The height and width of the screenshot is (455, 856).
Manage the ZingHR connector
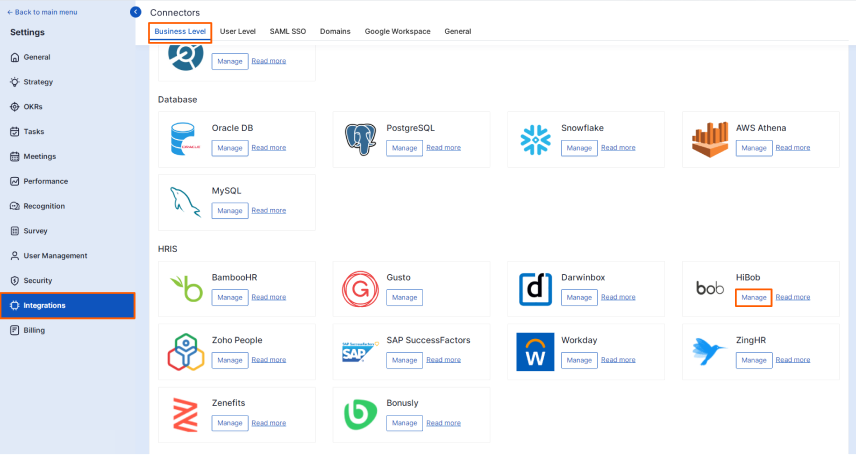coord(754,361)
